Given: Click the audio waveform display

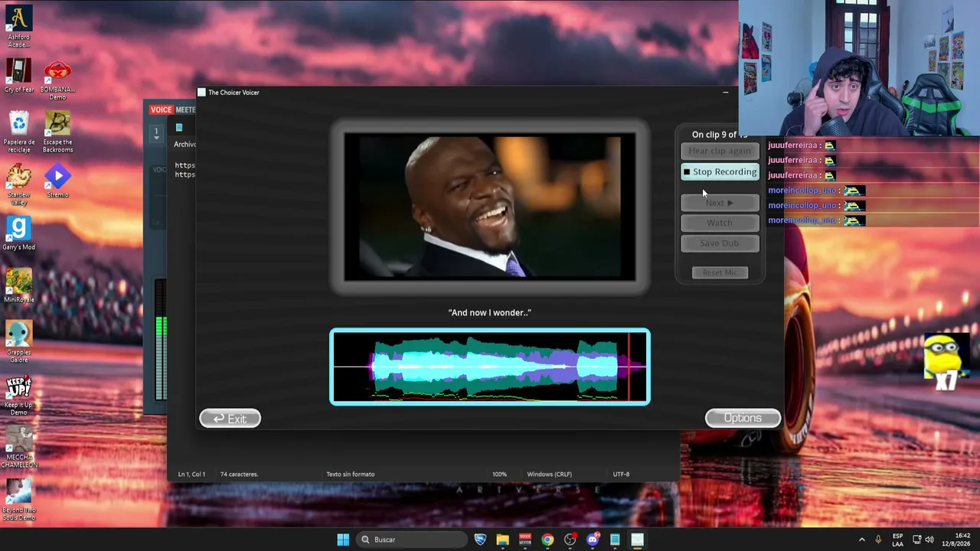Looking at the screenshot, I should pyautogui.click(x=490, y=367).
